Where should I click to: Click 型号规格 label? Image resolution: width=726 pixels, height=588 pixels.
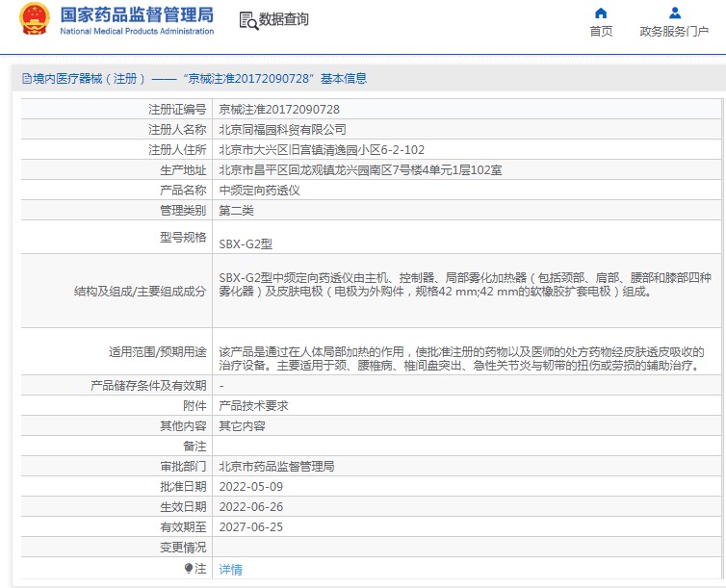tap(183, 238)
